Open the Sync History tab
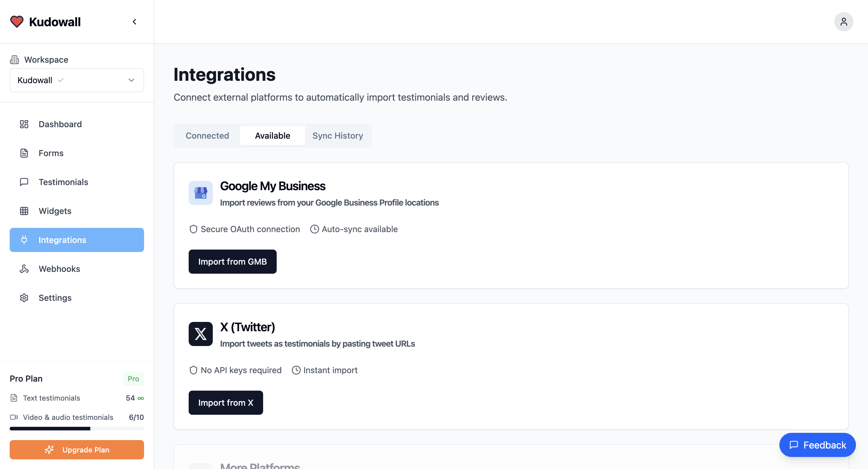 (338, 136)
